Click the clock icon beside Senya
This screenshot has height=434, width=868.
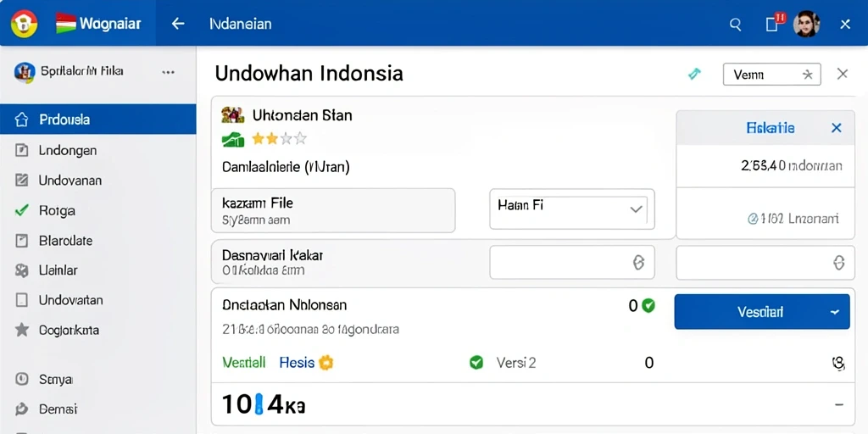21,379
